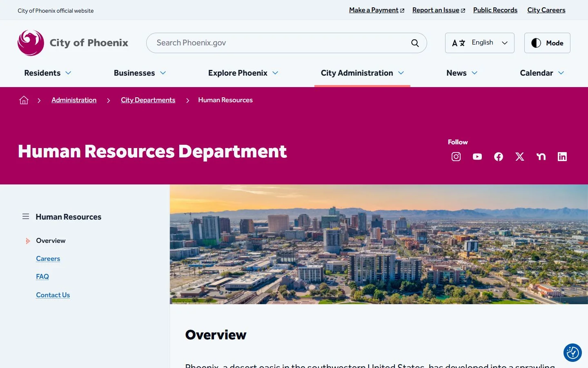The height and width of the screenshot is (368, 588).
Task: Expand the Residents menu
Action: click(48, 73)
